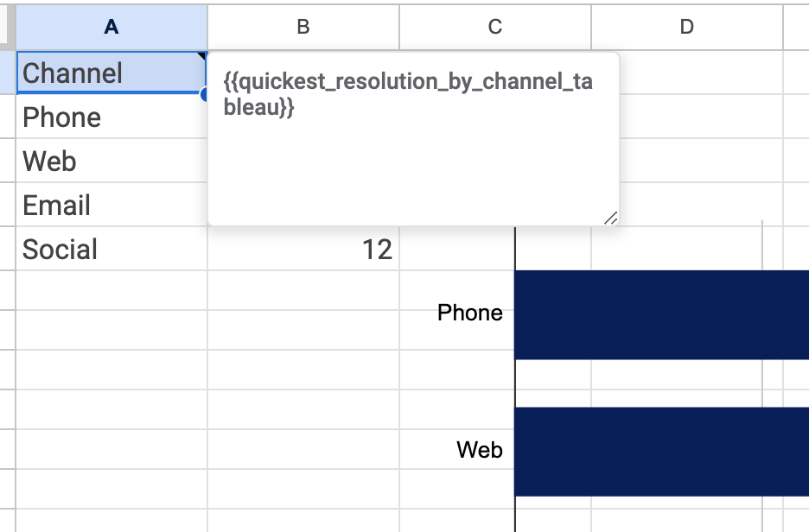The image size is (809, 532).
Task: Click the Phone axis label in chart
Action: click(470, 313)
